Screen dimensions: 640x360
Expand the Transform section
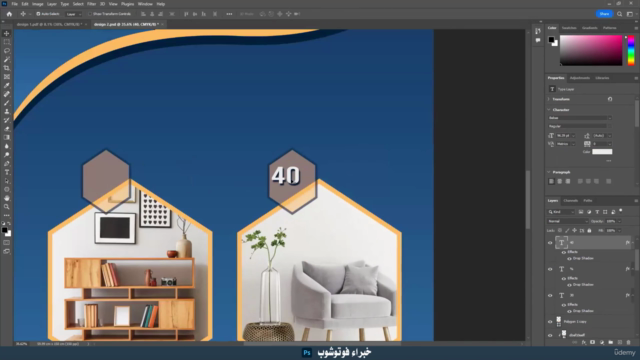549,99
